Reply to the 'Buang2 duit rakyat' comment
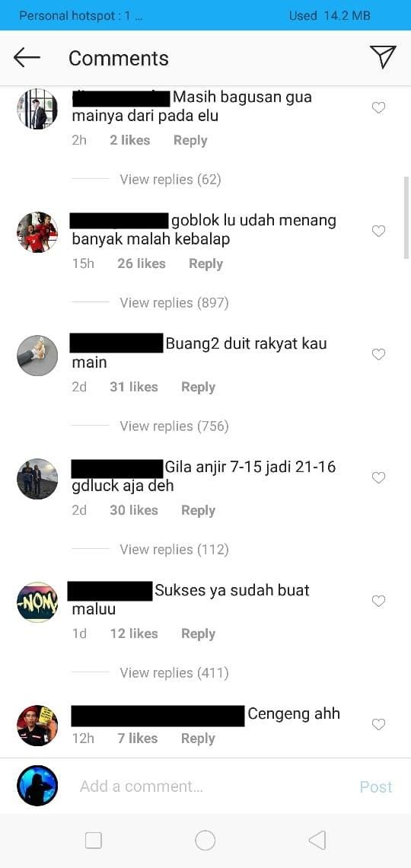This screenshot has height=868, width=411. [x=198, y=387]
